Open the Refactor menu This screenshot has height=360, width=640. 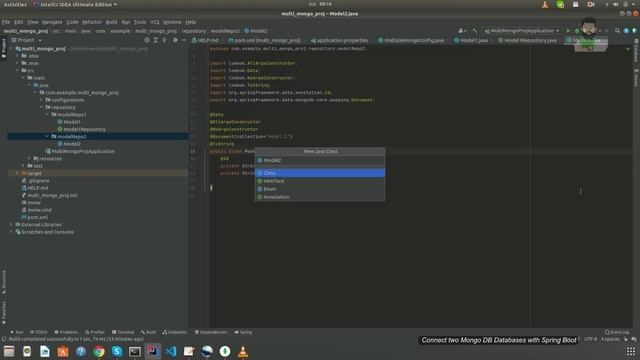(92, 22)
